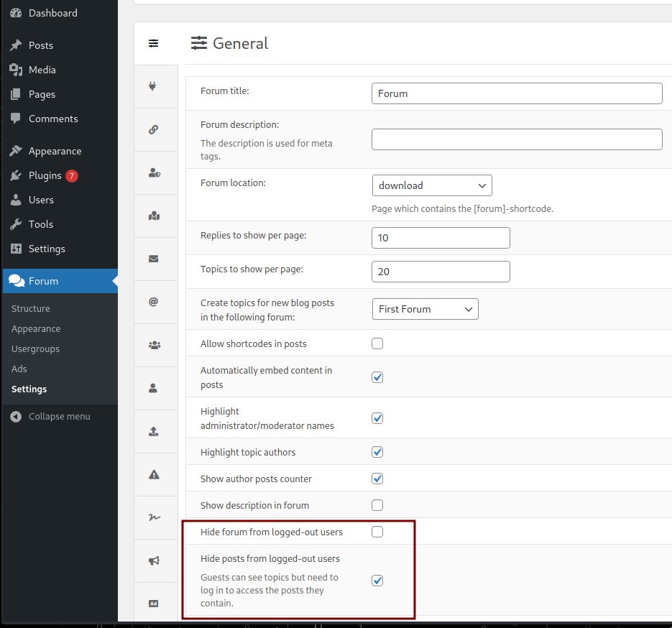Open the Forum Ads link
The height and width of the screenshot is (628, 672).
click(19, 369)
